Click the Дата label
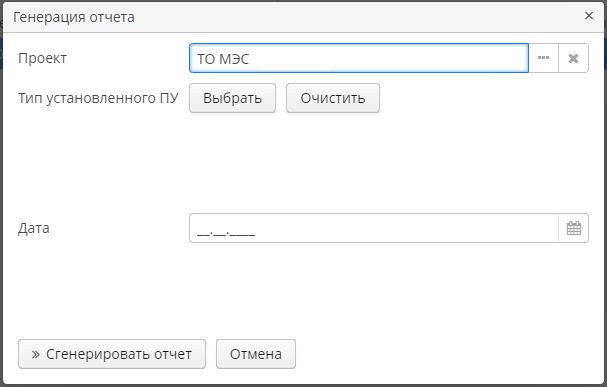Image resolution: width=607 pixels, height=387 pixels. coord(34,228)
